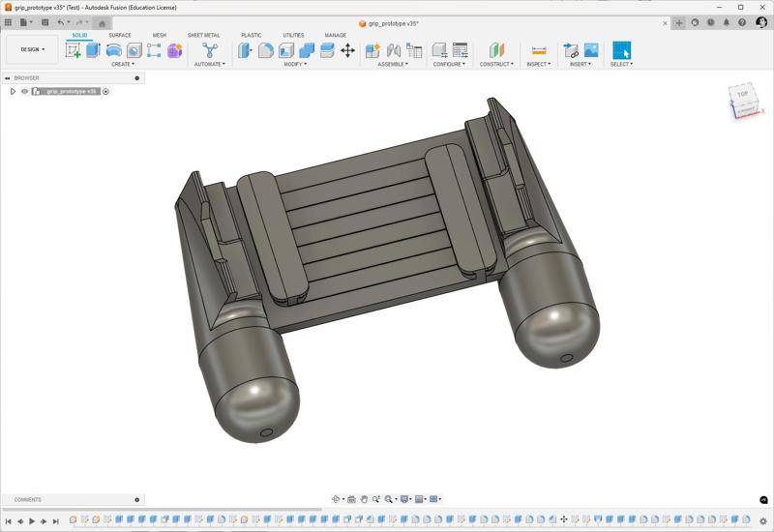The width and height of the screenshot is (774, 532).
Task: Select the Create Sketch tool
Action: click(x=74, y=50)
